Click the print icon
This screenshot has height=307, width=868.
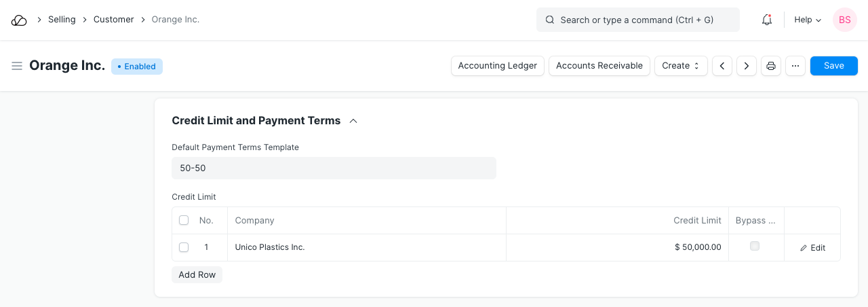[x=771, y=66]
